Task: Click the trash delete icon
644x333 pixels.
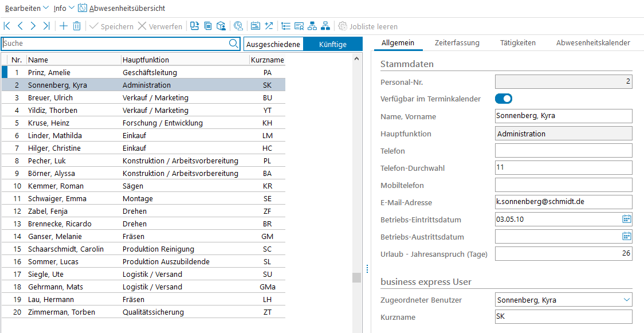Action: point(77,26)
